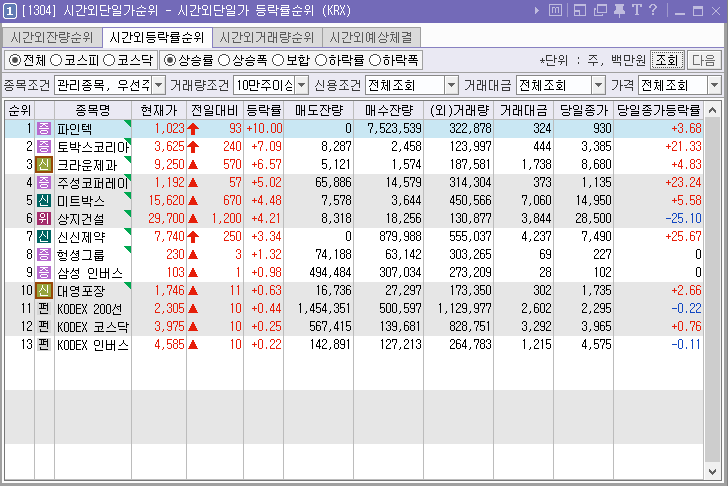Click the 신 badge beside 대영포장
Viewport: 728px width, 486px height.
pyautogui.click(x=44, y=291)
